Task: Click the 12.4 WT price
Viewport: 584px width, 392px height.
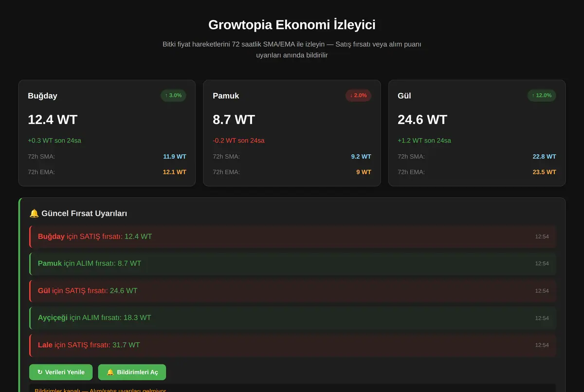Action: coord(53,120)
